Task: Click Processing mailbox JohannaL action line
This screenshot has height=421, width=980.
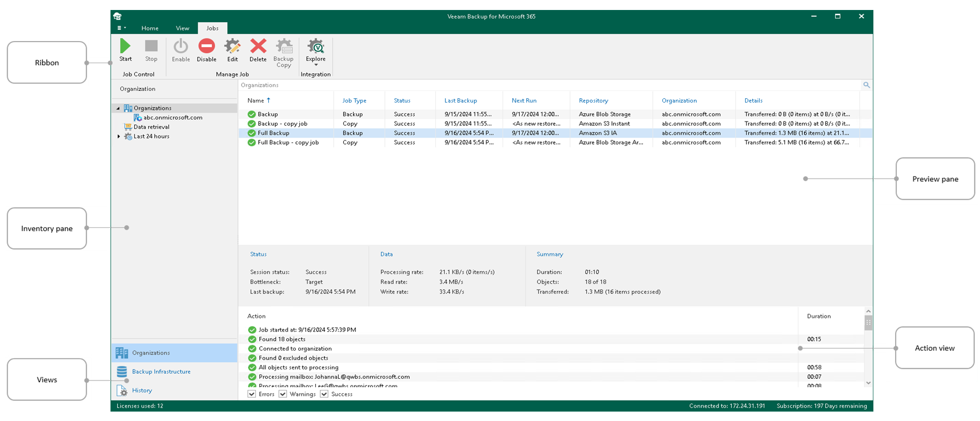Action: point(334,377)
